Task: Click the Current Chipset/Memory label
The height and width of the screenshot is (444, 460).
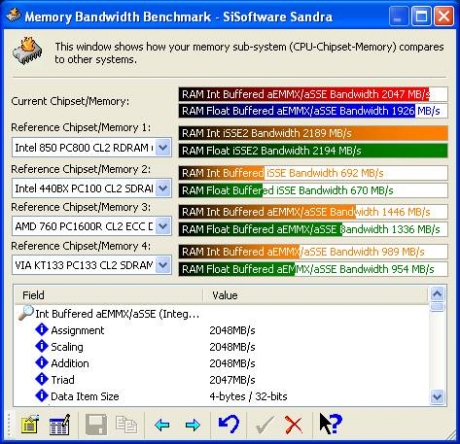Action: pyautogui.click(x=70, y=101)
